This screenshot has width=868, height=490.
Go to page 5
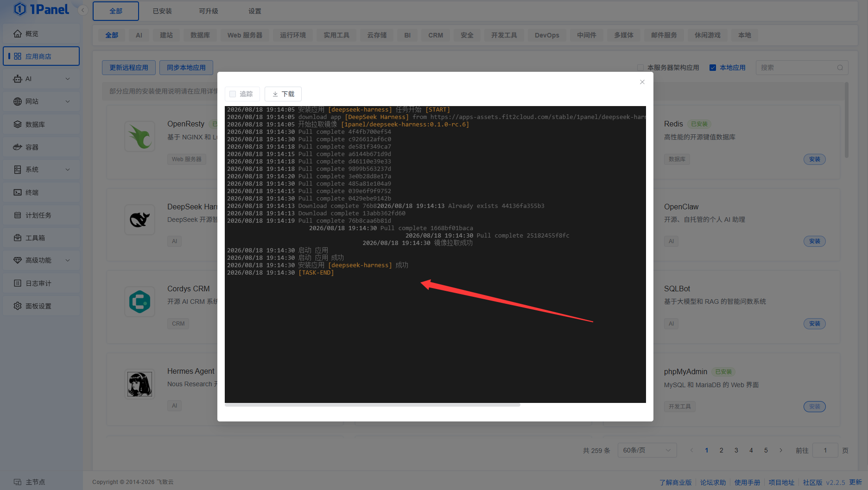tap(766, 450)
